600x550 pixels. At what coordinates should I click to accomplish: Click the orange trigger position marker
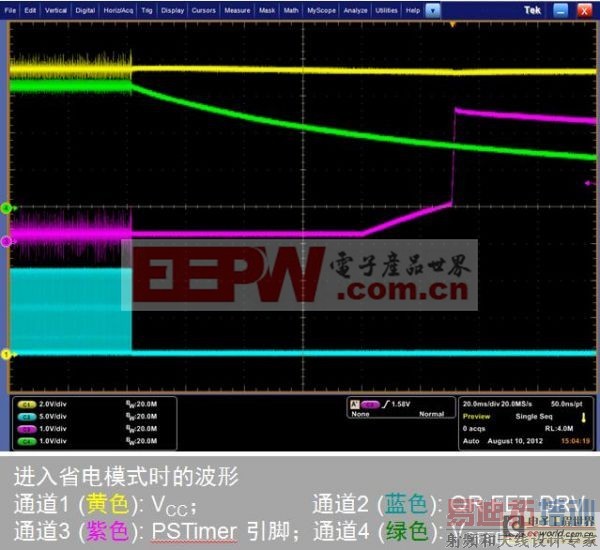(x=453, y=24)
